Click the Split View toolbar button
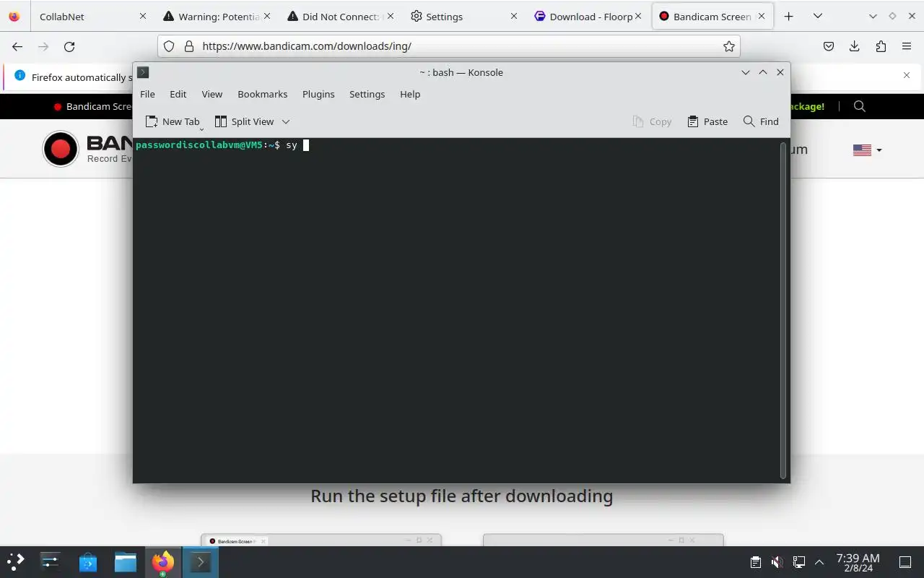924x578 pixels. (244, 121)
